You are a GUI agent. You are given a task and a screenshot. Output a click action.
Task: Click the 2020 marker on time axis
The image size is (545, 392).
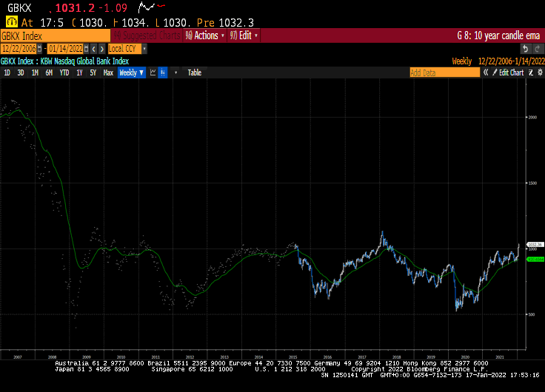[x=465, y=357]
